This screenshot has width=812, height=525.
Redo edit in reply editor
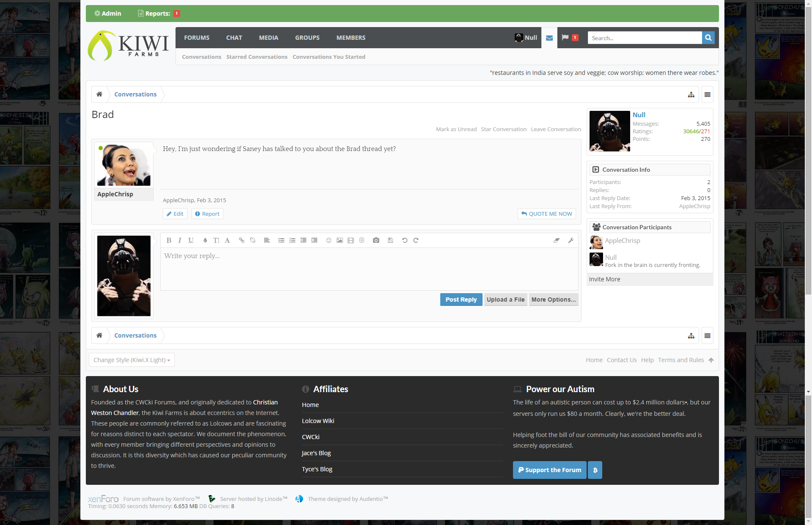tap(416, 240)
